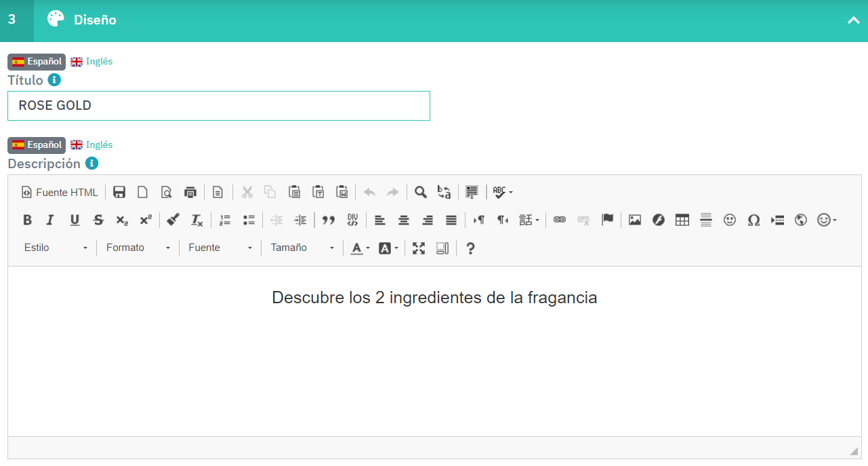Open the Tamaño size dropdown
The width and height of the screenshot is (868, 466).
[x=303, y=248]
